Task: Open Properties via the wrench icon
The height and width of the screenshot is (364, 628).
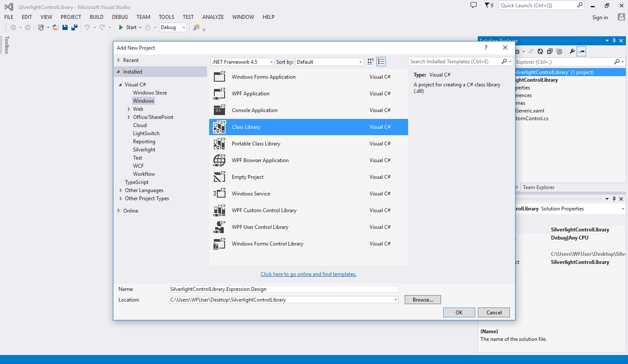Action: point(572,51)
